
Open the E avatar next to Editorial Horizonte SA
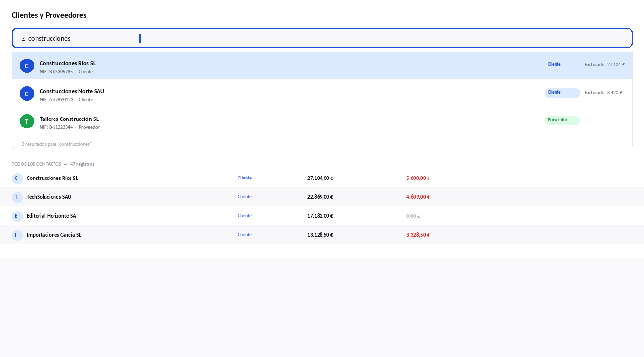17,216
